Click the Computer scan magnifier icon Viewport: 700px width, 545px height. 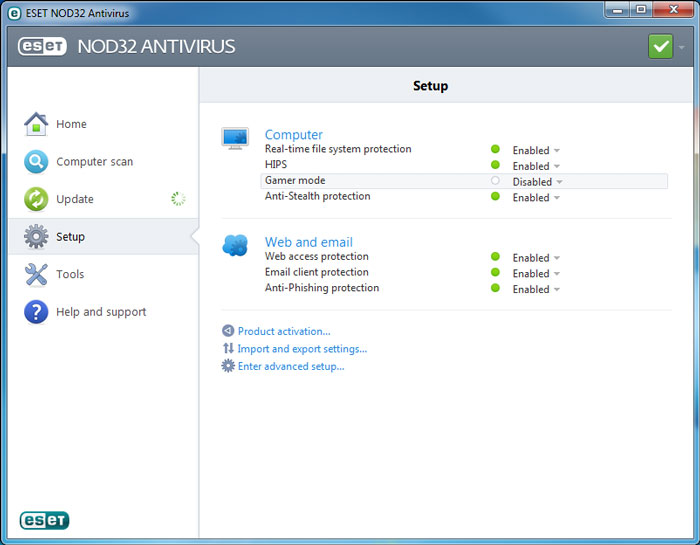[36, 162]
